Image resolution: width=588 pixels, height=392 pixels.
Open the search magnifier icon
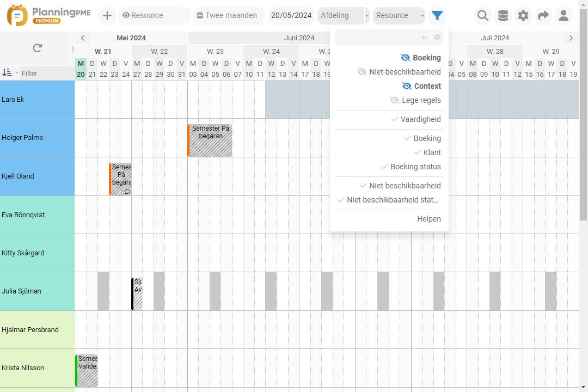482,15
